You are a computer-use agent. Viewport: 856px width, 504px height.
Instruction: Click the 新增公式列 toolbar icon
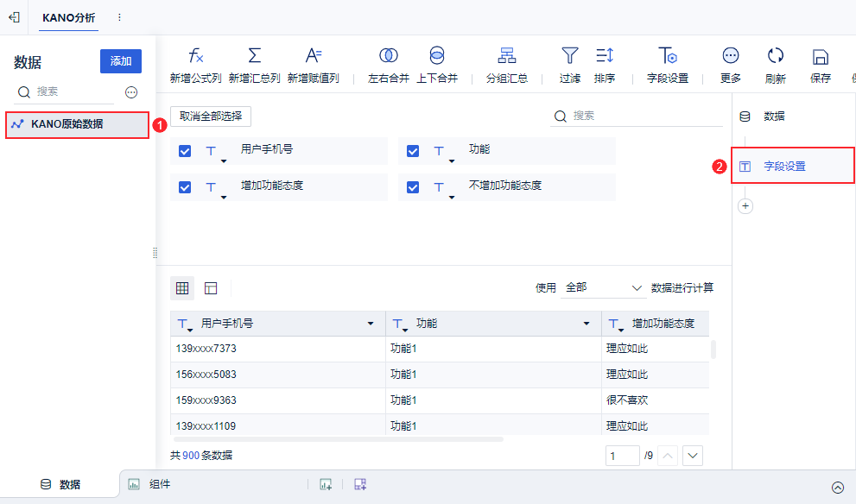click(195, 55)
